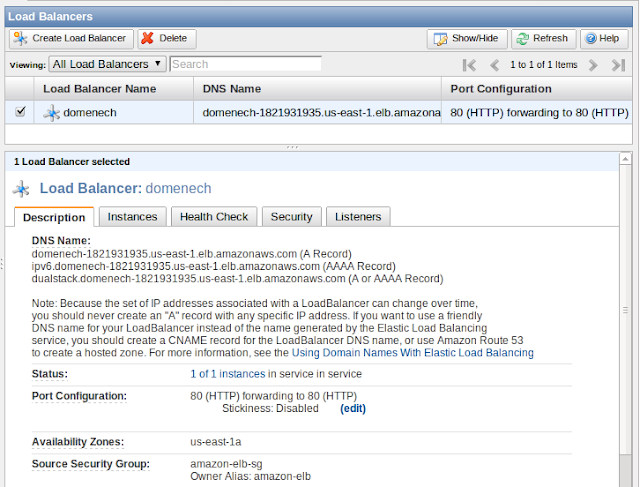Uncheck the domenech load balancer checkbox

[20, 111]
